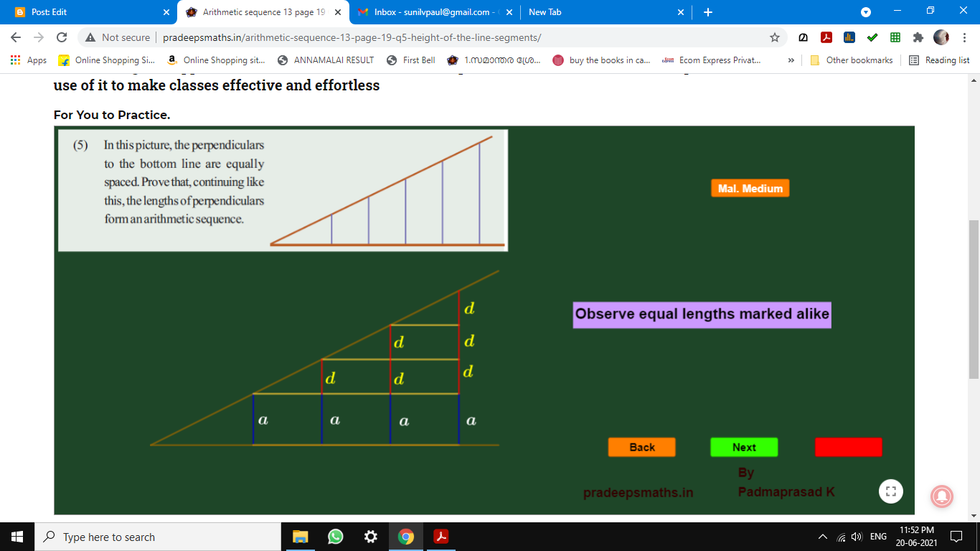The image size is (980, 551).
Task: Click the pradeepsmaths.in text
Action: click(x=639, y=493)
